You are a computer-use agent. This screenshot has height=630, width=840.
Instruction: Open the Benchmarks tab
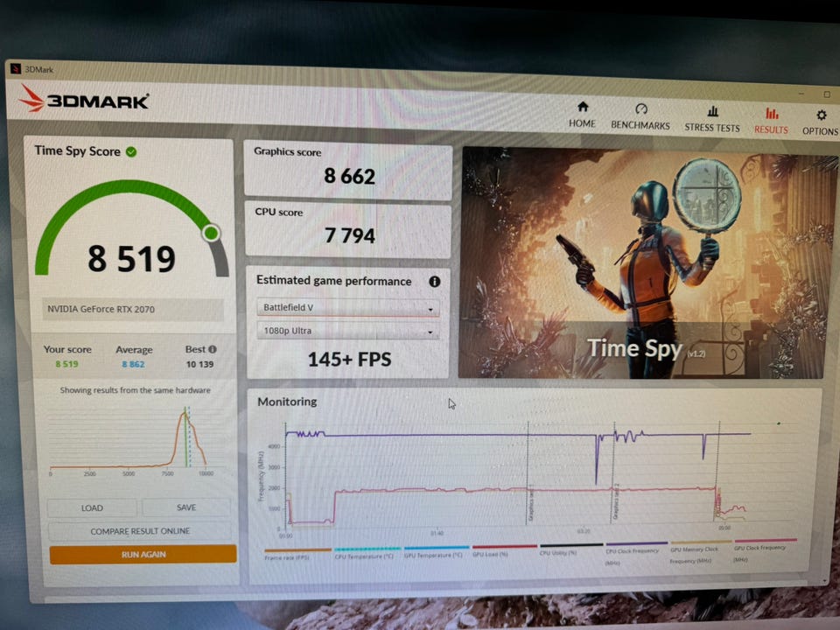(640, 116)
